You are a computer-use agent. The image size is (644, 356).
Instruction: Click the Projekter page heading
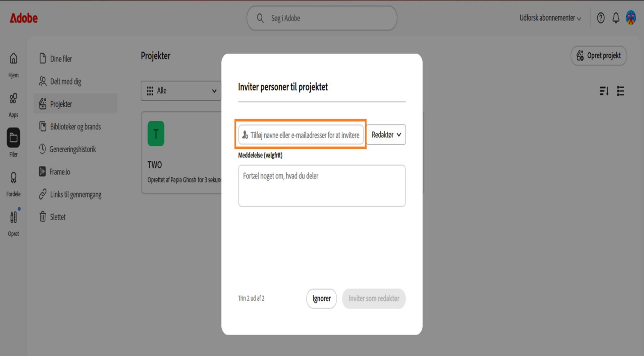tap(156, 56)
